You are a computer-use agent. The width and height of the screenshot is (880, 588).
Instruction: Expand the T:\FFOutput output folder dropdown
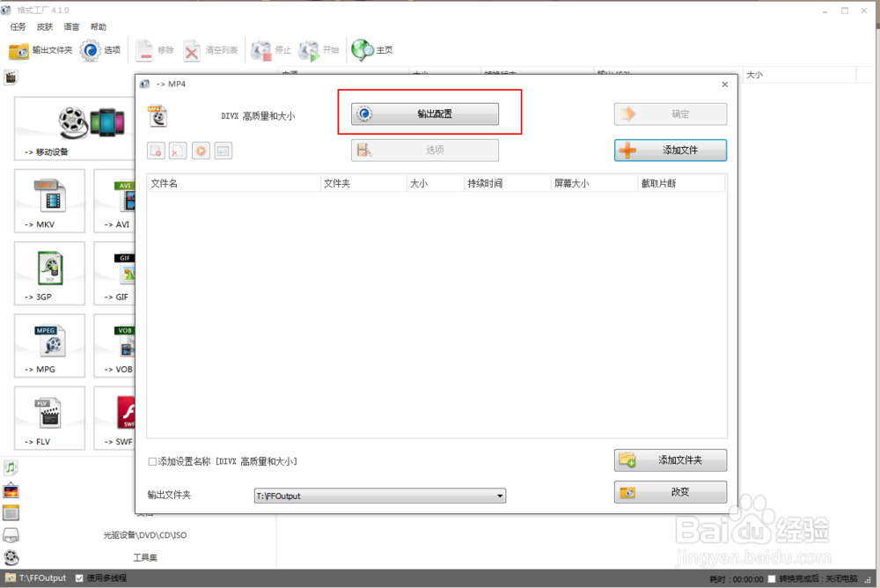[500, 496]
